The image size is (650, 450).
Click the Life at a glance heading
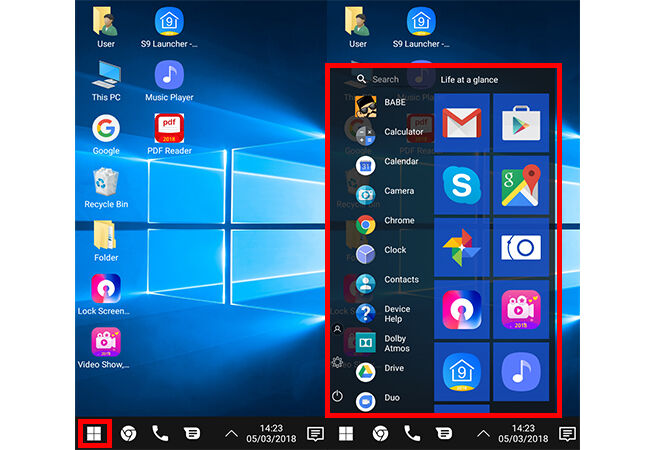tap(469, 80)
